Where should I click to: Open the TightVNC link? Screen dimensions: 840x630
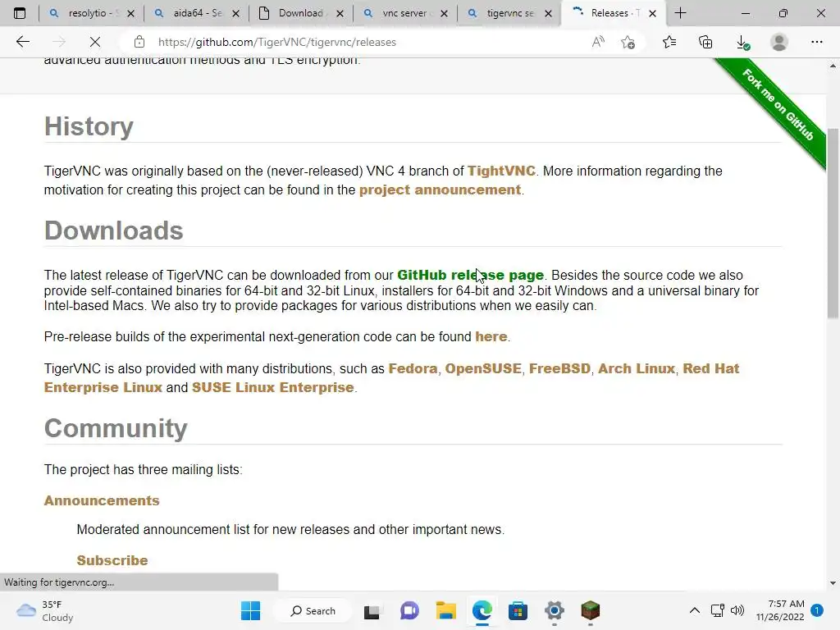501,171
